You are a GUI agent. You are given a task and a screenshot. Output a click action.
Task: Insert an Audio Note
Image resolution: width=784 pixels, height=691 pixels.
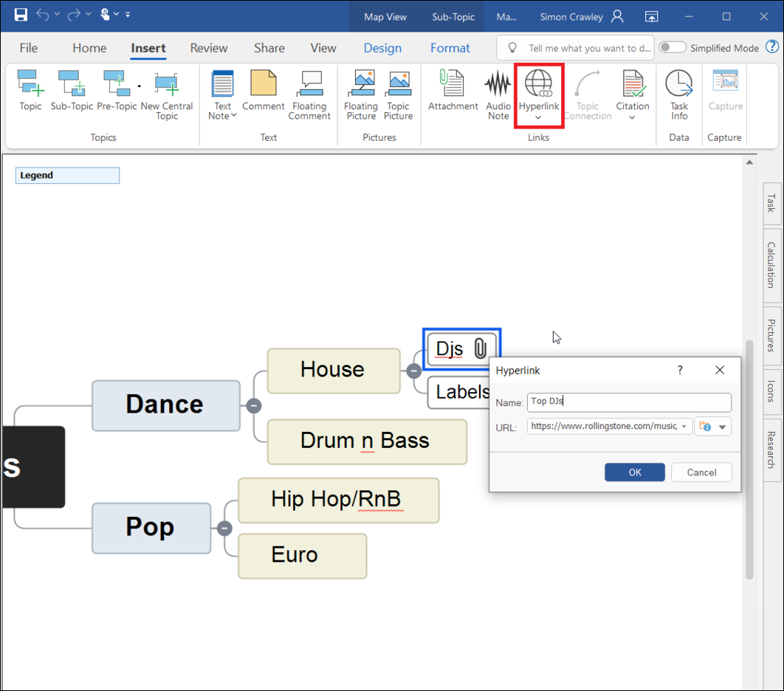click(498, 85)
